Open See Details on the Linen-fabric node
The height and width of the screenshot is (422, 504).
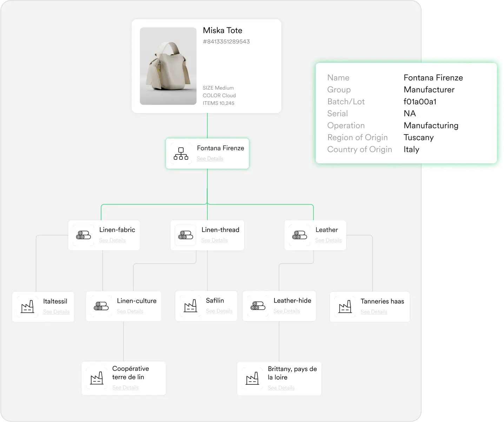click(112, 240)
